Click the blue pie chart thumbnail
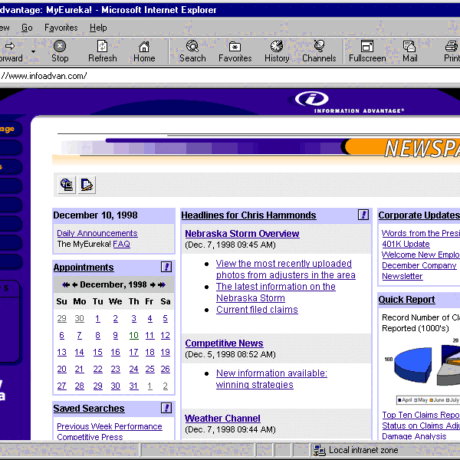The image size is (460, 460). 413,364
